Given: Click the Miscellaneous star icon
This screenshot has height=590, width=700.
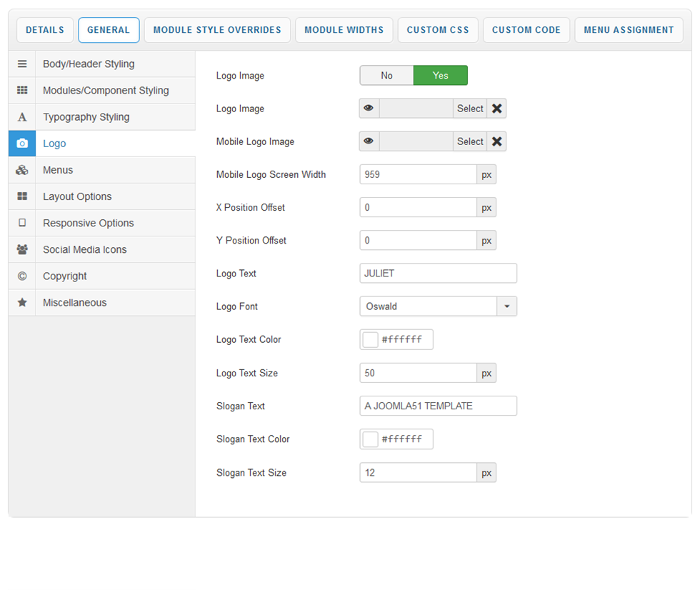Looking at the screenshot, I should click(x=22, y=302).
